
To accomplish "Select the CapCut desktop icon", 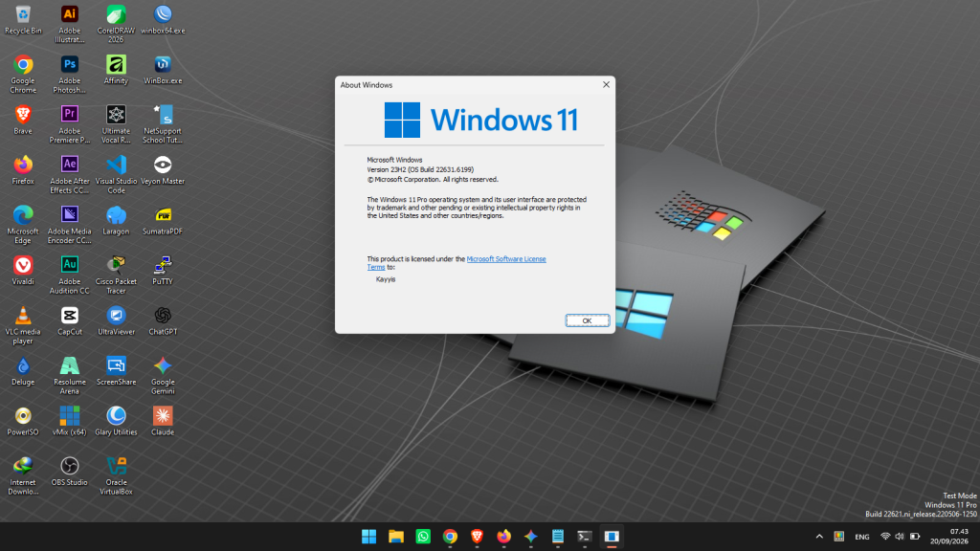I will tap(69, 320).
